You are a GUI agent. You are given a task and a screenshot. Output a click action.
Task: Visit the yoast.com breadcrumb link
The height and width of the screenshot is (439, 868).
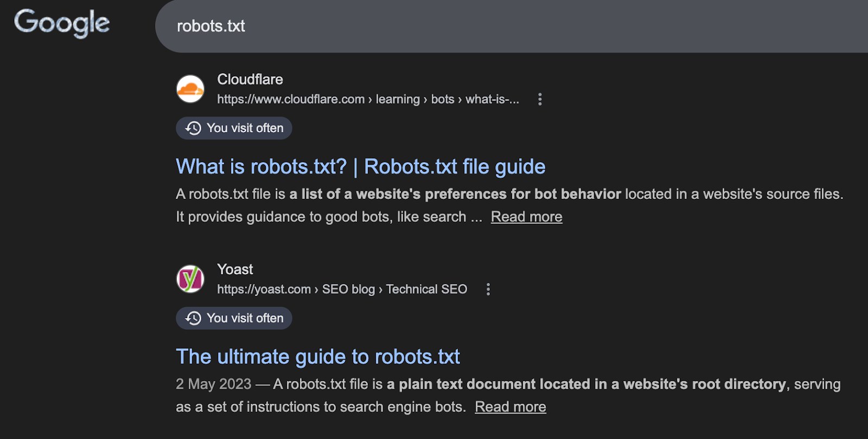(264, 289)
